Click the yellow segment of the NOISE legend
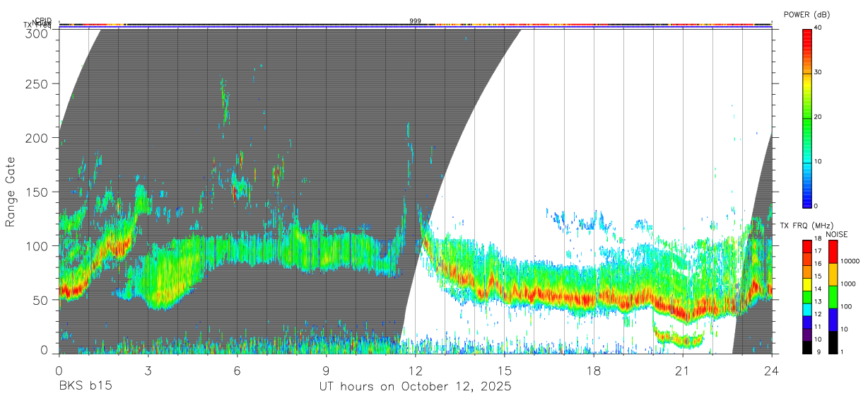The height and width of the screenshot is (401, 868). click(x=833, y=274)
